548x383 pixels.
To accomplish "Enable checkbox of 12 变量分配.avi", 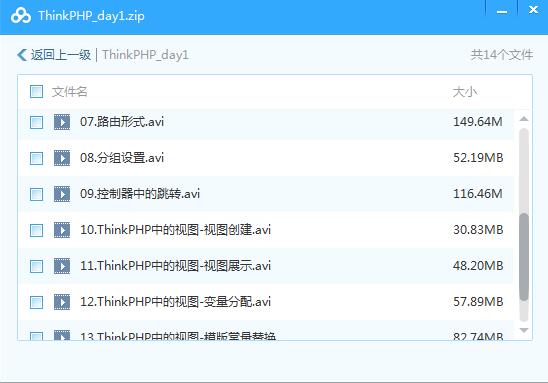I will [36, 302].
